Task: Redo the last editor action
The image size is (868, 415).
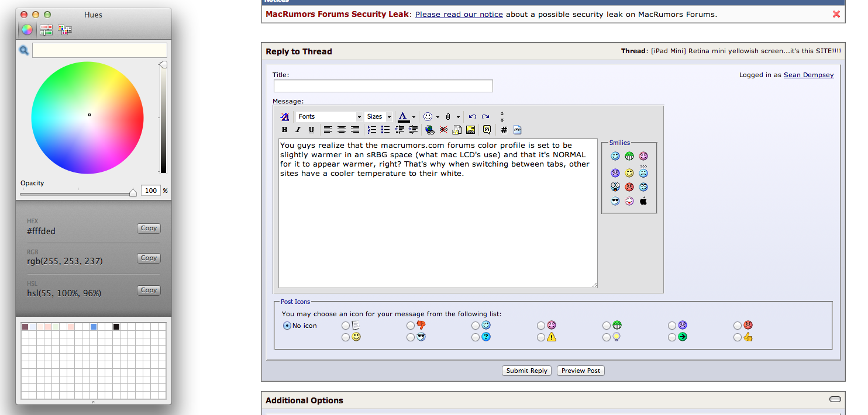Action: (485, 116)
